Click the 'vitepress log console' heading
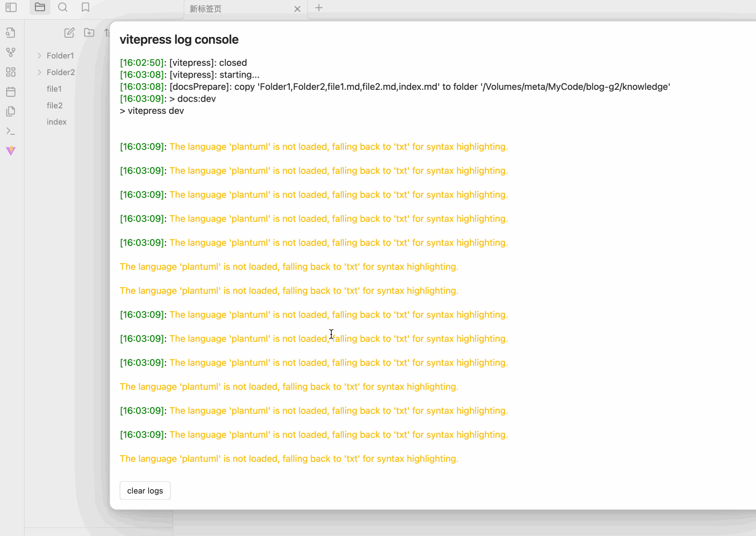This screenshot has width=756, height=536. [179, 39]
